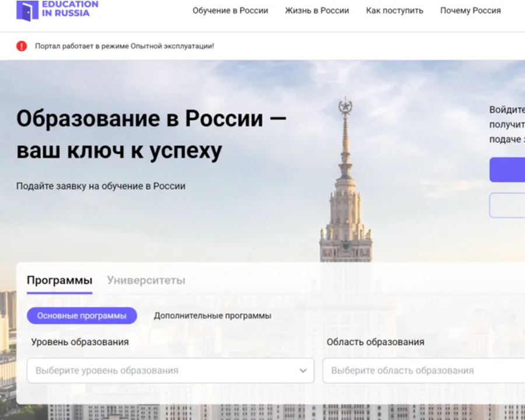Click the notice text about Опытной эксплуатации
Viewport: 525px width, 420px height.
(x=124, y=46)
